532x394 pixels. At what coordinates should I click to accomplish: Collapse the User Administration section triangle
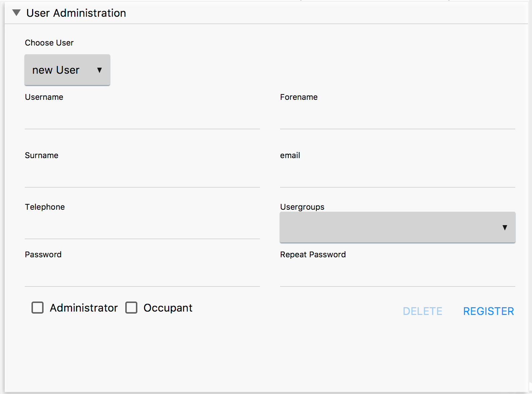point(16,13)
